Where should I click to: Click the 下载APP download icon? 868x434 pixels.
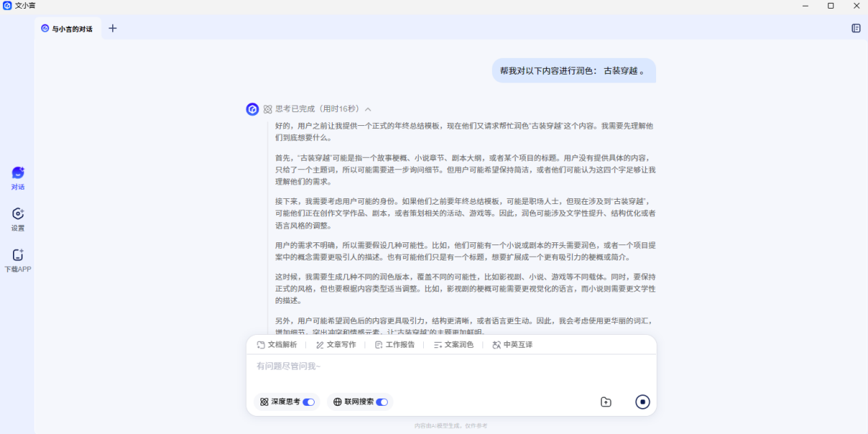pos(18,255)
